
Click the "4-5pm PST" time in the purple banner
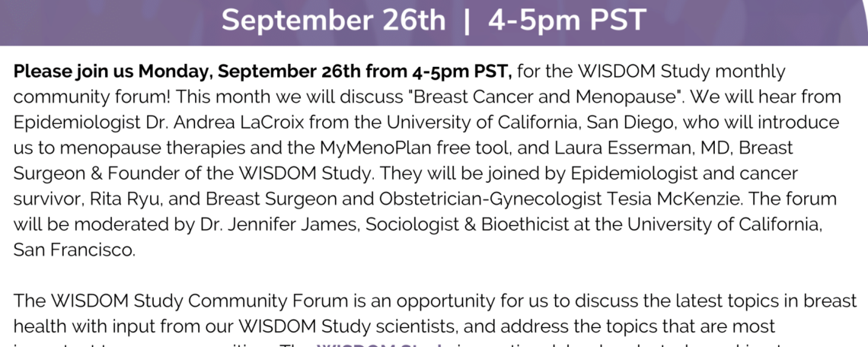click(x=567, y=21)
